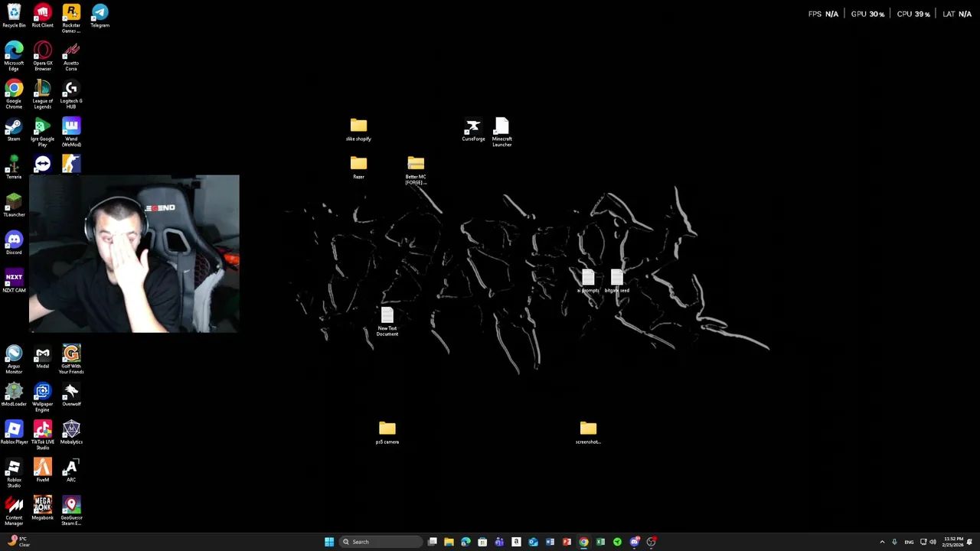Select the tModLoader desktop icon

pos(14,395)
